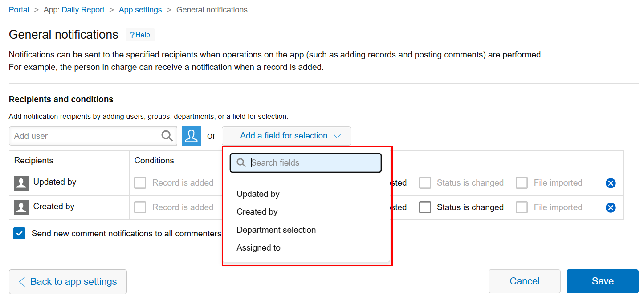Click the user silhouette icon beside Updated by

click(x=21, y=183)
